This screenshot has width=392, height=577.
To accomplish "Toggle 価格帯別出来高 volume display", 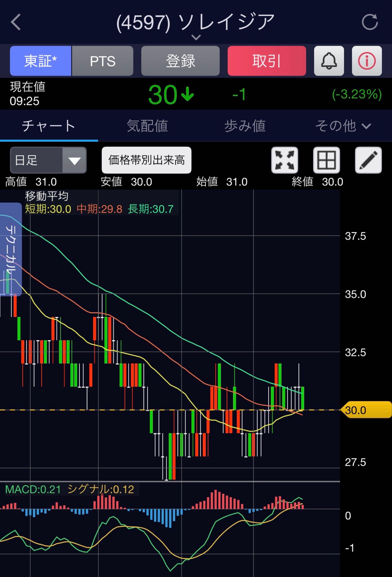I will pyautogui.click(x=146, y=160).
